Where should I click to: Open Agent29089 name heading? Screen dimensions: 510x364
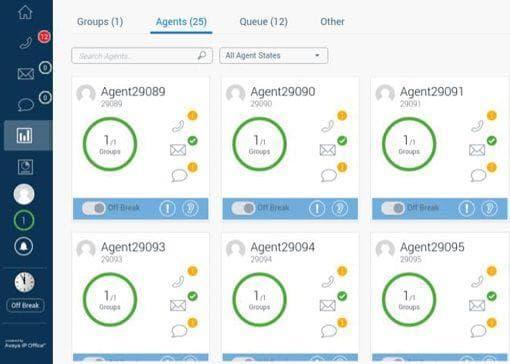tap(133, 92)
